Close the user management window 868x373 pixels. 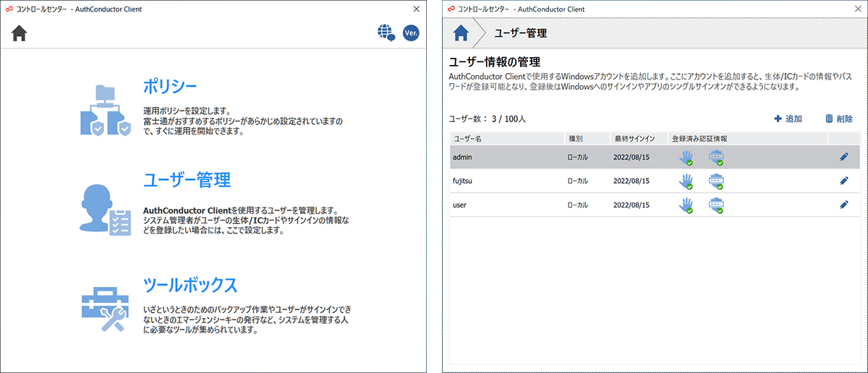tap(857, 9)
